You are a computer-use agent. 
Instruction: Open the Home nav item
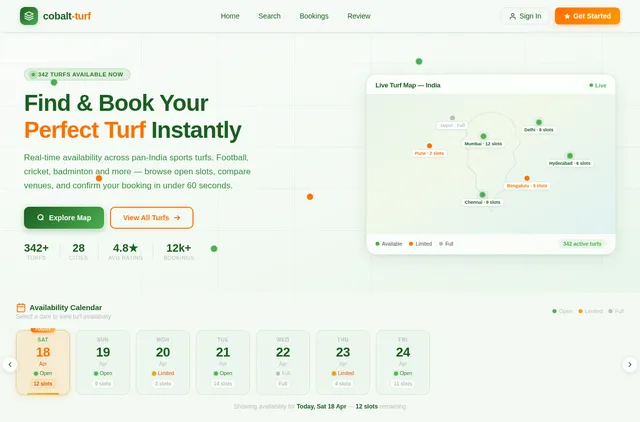[230, 16]
